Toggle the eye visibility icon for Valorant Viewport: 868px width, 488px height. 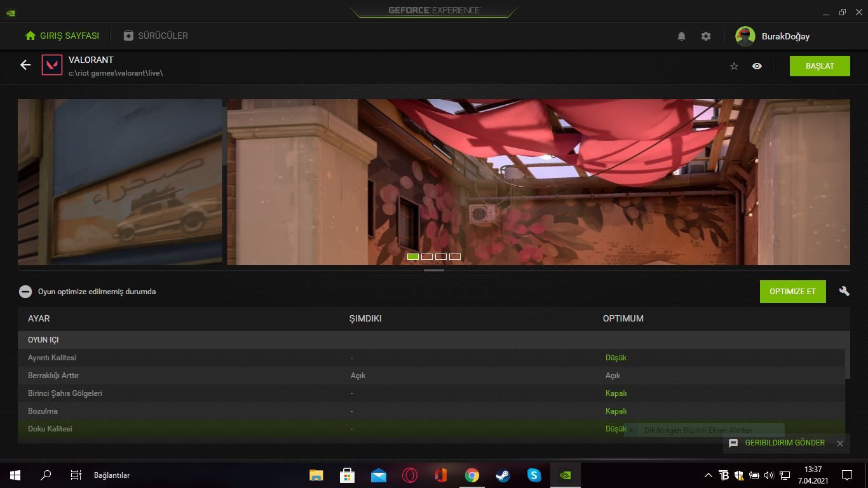pos(757,66)
